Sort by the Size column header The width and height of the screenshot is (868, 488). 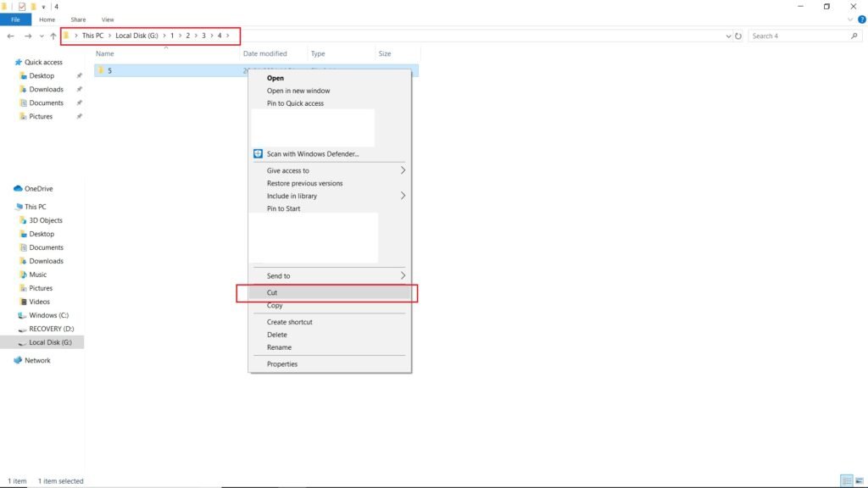(x=385, y=53)
